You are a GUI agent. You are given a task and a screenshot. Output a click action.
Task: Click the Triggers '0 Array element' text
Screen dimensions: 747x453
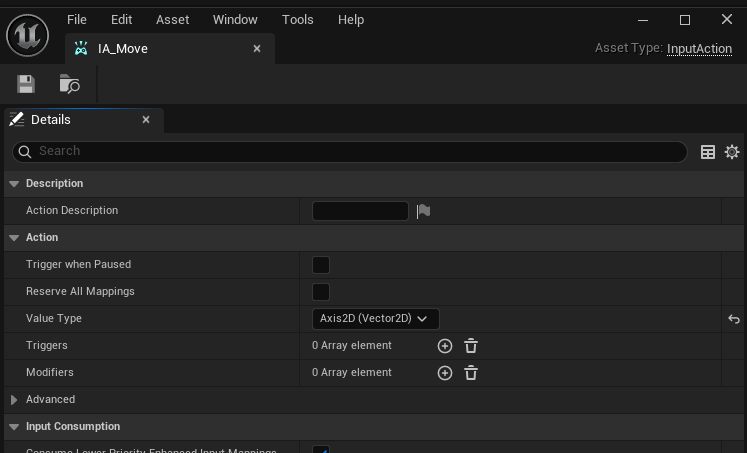tap(352, 345)
